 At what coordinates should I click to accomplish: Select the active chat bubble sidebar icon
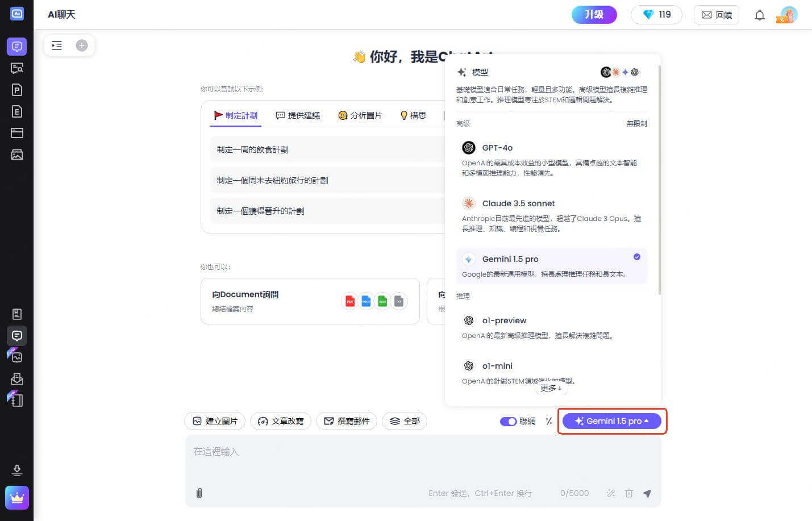[17, 336]
